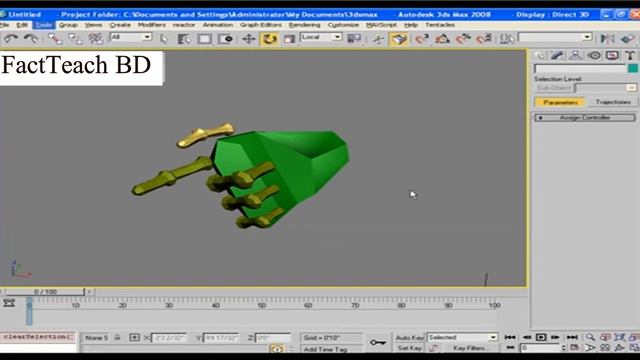The height and width of the screenshot is (360, 640).
Task: Toggle the Percent Snap icon
Action: tap(463, 39)
